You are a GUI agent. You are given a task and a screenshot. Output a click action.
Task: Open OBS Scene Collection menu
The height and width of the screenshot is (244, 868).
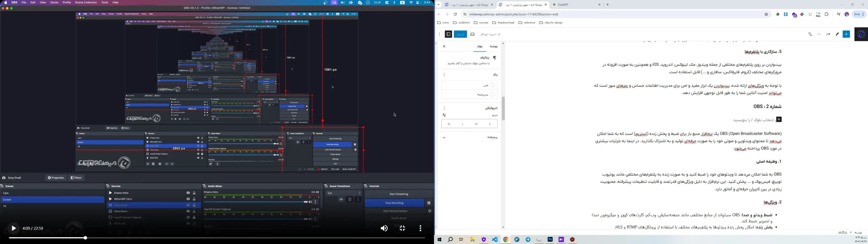(x=86, y=2)
